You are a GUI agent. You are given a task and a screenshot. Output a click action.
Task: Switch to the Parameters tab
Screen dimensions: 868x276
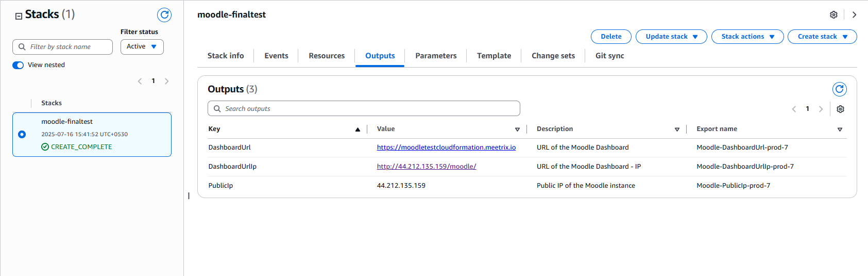436,56
